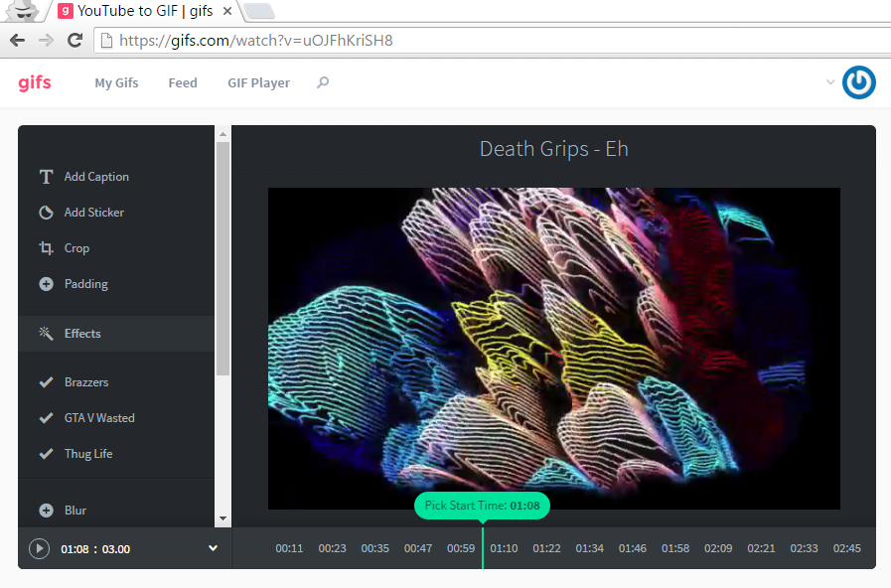Screen dimensions: 891x588
Task: Go back in browser history
Action: point(18,41)
